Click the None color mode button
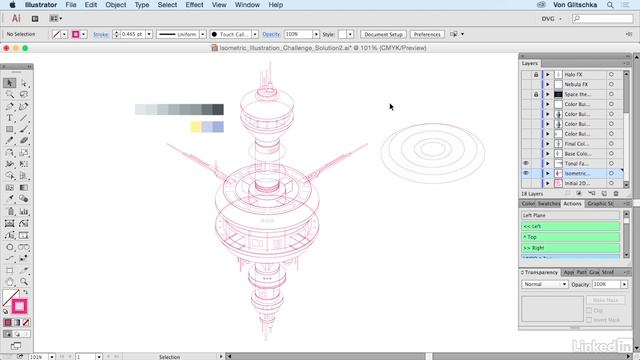The height and width of the screenshot is (360, 640). coord(26,322)
